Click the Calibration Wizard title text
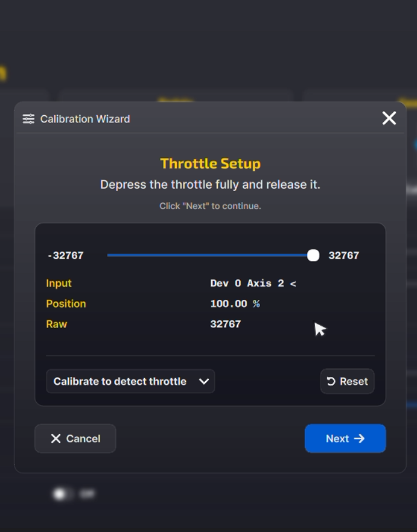 85,119
